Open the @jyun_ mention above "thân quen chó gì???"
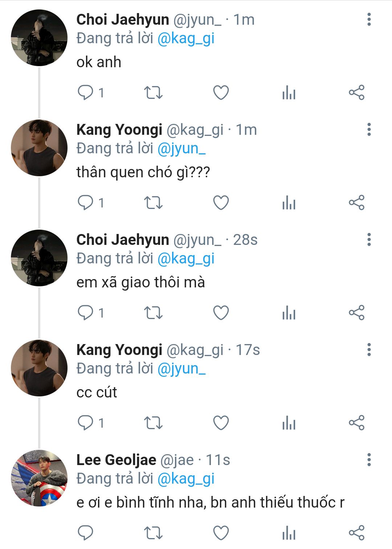This screenshot has width=392, height=549. coord(181,149)
